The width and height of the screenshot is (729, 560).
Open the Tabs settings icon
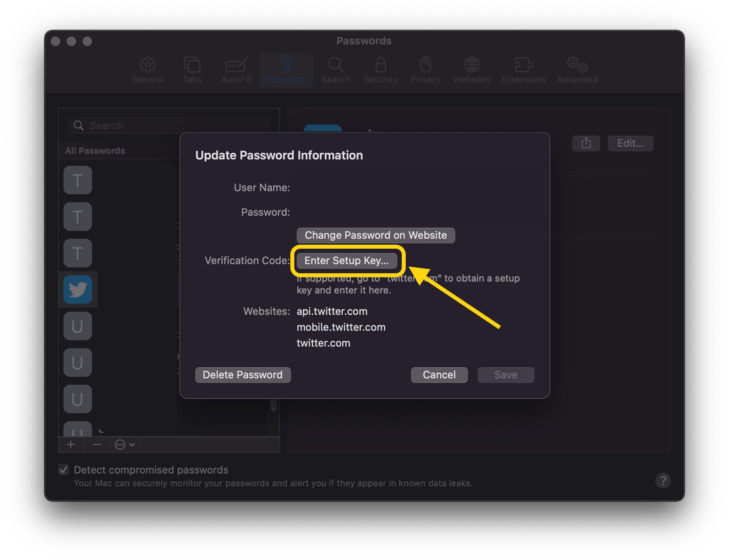[192, 70]
